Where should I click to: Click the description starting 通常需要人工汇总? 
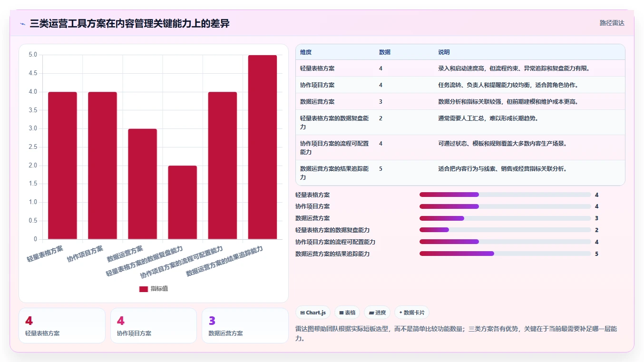coord(488,118)
